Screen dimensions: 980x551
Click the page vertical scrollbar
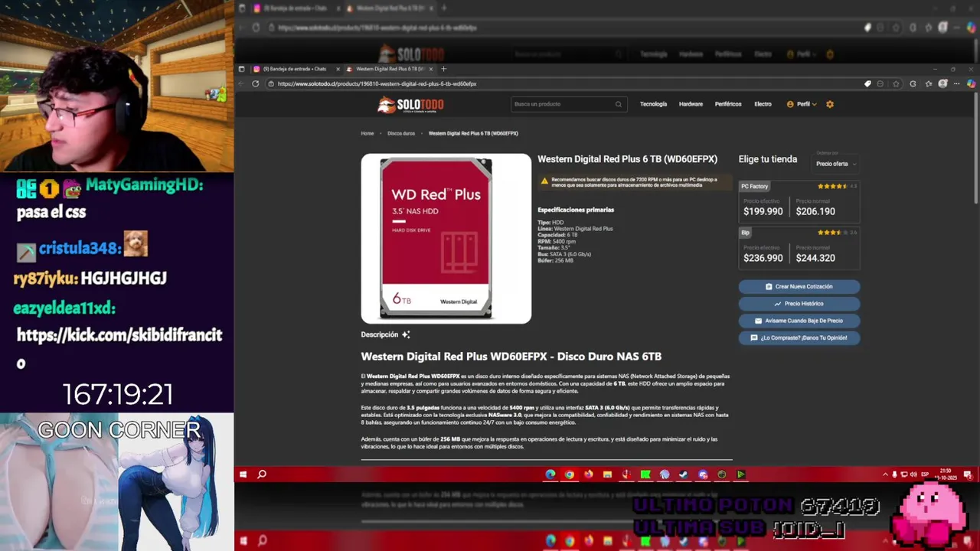click(976, 149)
